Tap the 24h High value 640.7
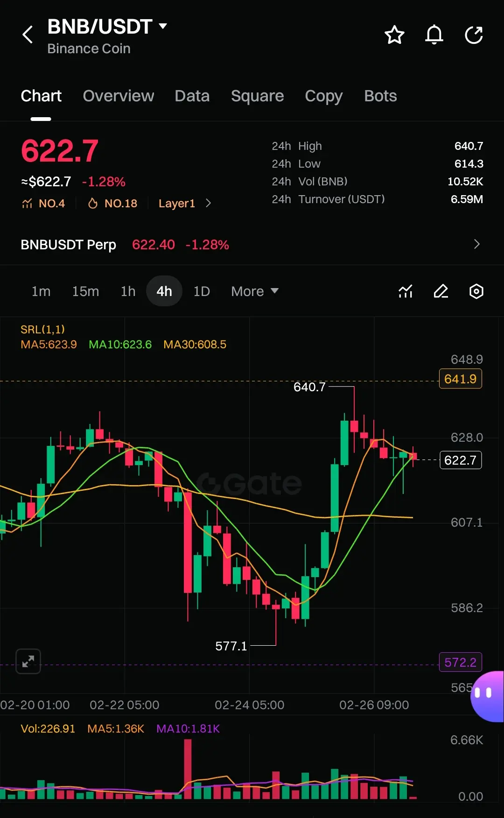This screenshot has height=818, width=504. (469, 146)
